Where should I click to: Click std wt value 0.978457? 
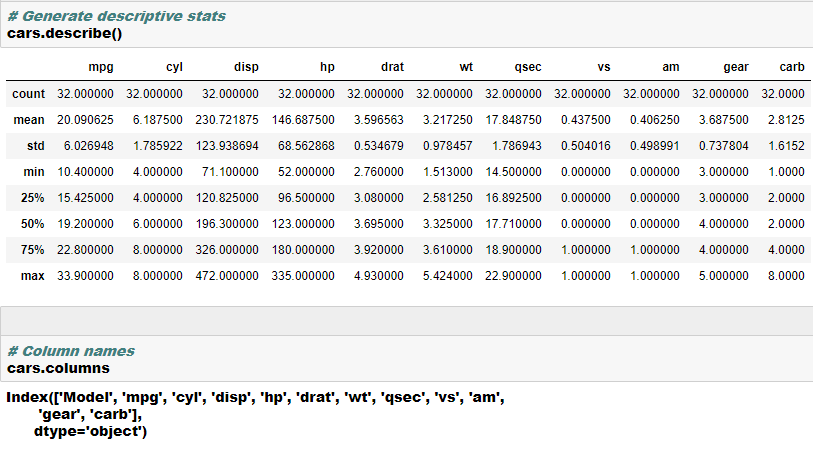448,146
